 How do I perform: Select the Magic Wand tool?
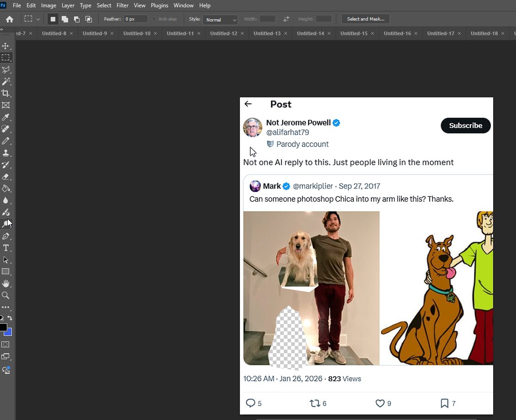(x=5, y=81)
